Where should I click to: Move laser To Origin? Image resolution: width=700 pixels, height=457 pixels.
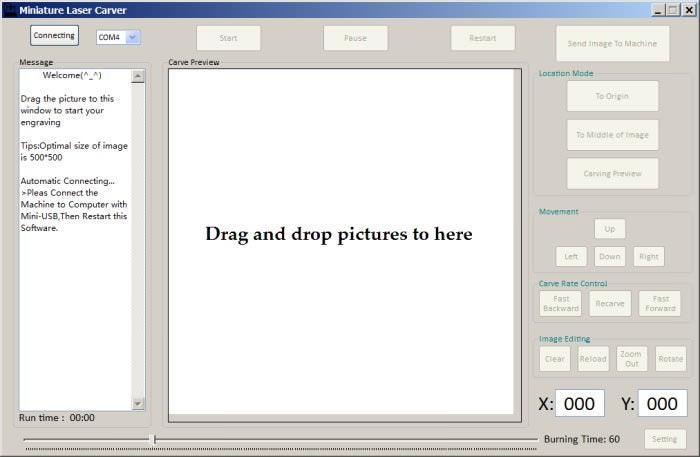[612, 96]
